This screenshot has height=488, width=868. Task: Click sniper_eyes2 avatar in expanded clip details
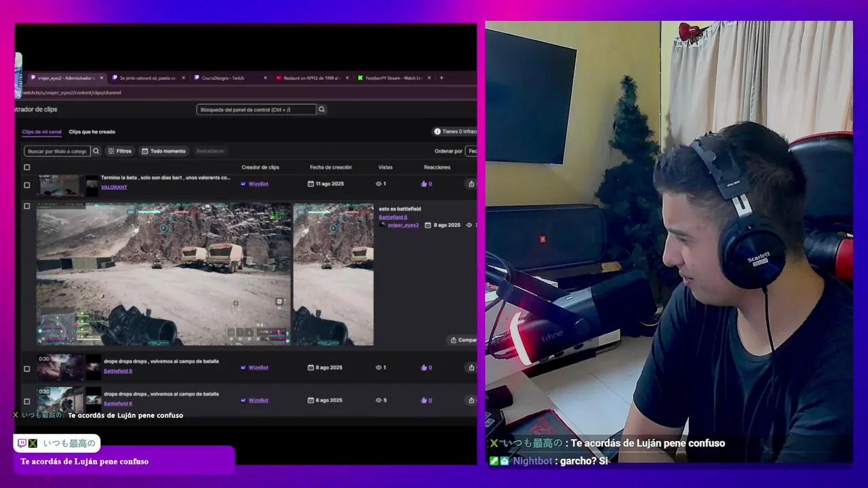point(382,225)
